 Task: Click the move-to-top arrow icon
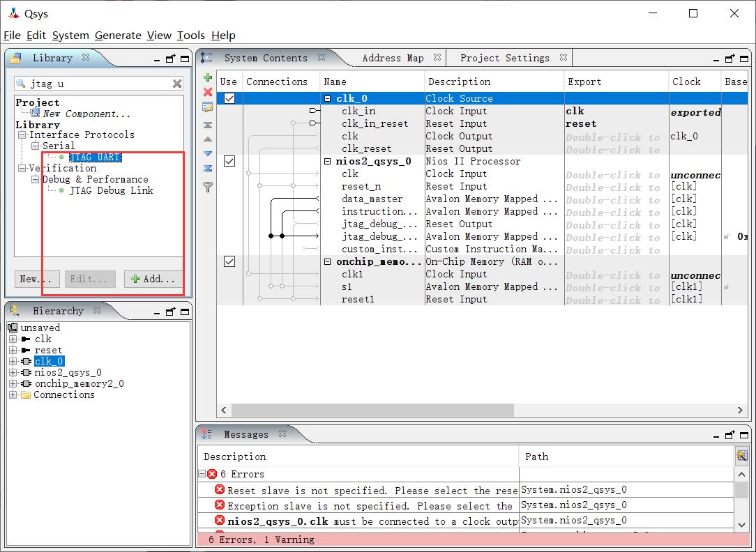point(208,125)
